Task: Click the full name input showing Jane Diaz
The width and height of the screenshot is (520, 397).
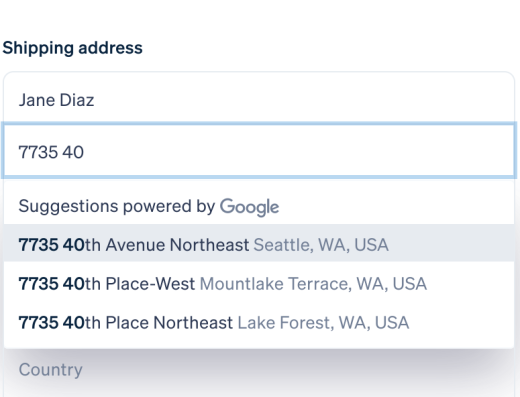Action: click(x=259, y=100)
